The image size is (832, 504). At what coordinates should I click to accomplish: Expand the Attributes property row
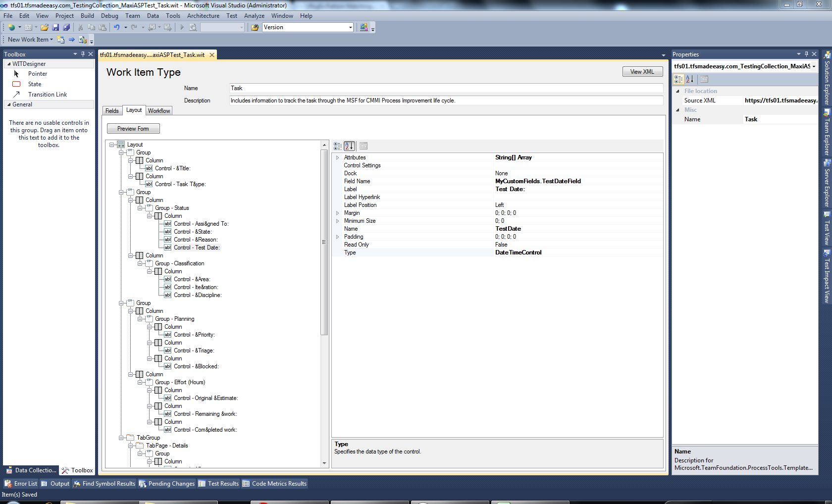(x=338, y=157)
